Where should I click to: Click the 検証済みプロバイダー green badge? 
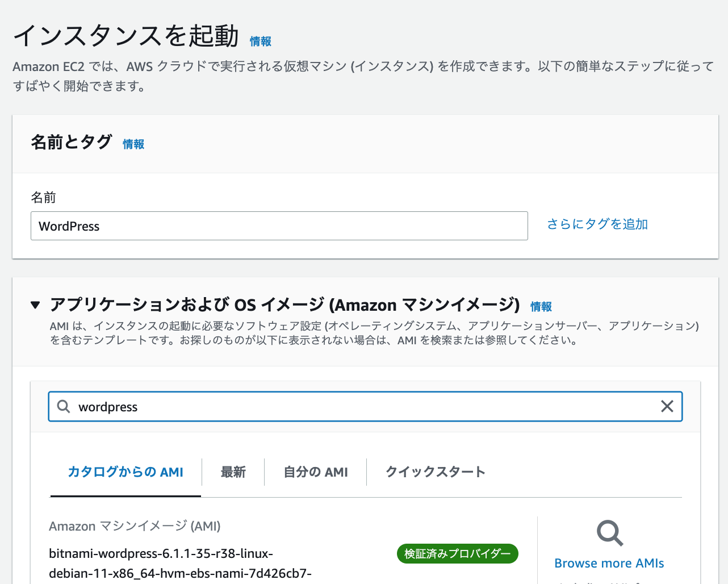tap(457, 553)
